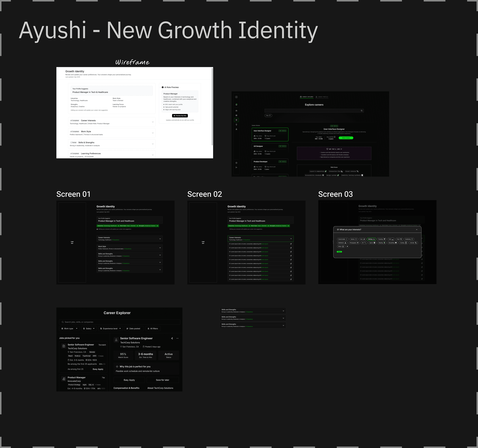Click the share icon beside Senior Software Engineer
Image resolution: width=478 pixels, height=448 pixels.
tap(172, 338)
